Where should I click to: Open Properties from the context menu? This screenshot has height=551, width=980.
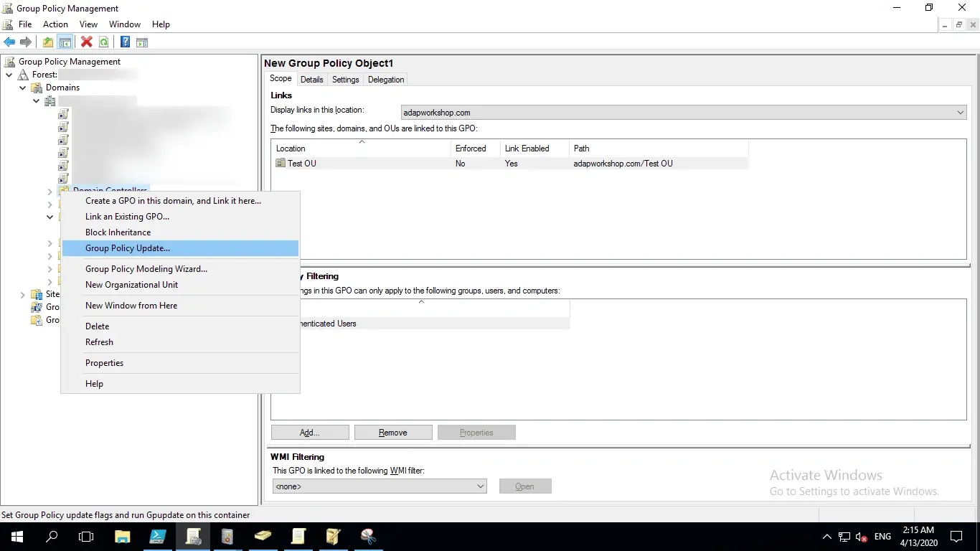click(180, 363)
